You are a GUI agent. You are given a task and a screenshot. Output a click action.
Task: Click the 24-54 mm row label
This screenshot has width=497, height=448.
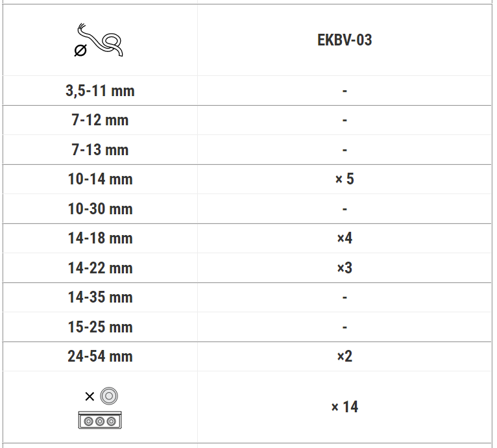click(100, 356)
